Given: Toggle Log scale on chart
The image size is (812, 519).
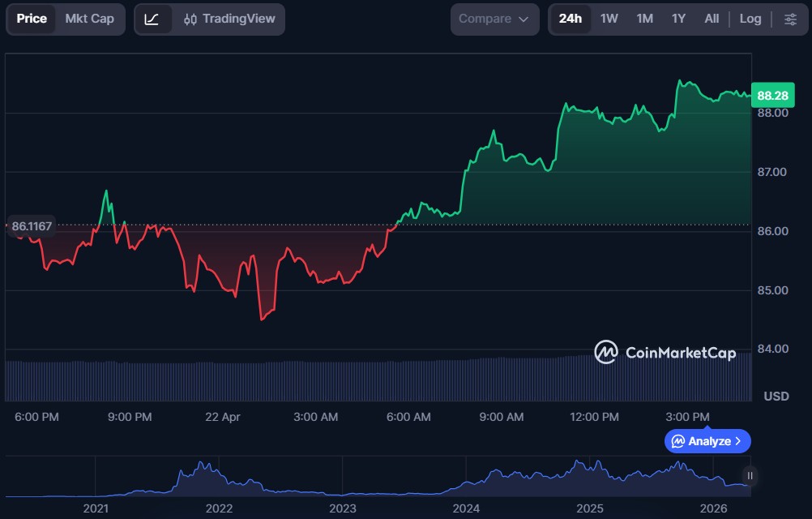Looking at the screenshot, I should pos(750,19).
